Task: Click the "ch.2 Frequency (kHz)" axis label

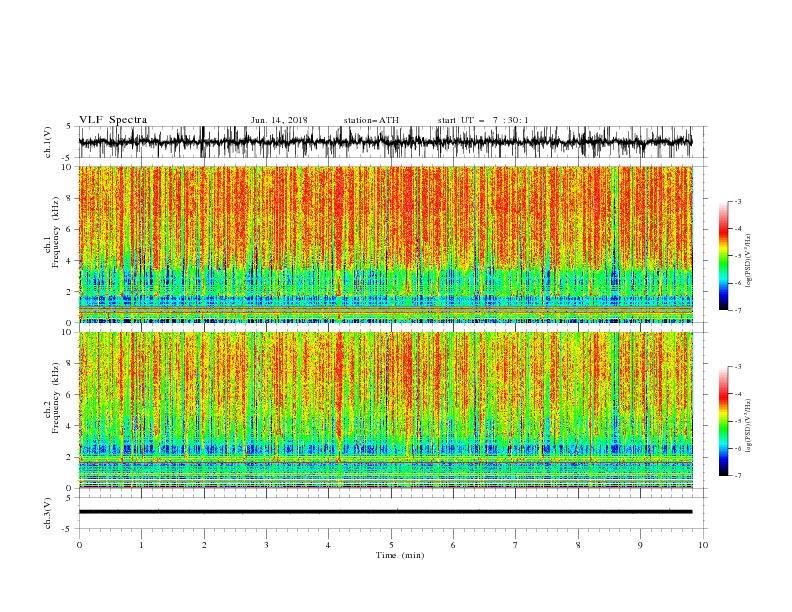Action: point(52,398)
